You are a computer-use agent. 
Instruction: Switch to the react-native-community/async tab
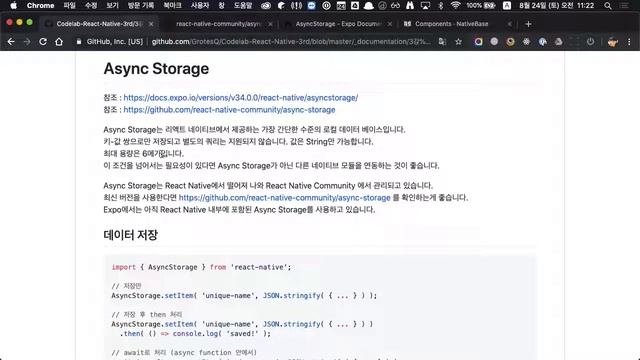(218, 24)
